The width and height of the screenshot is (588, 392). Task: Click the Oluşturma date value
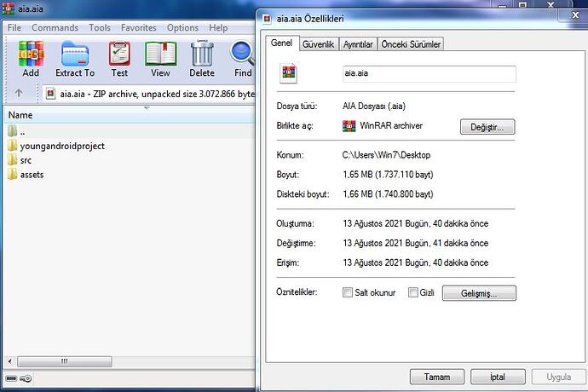pyautogui.click(x=416, y=223)
